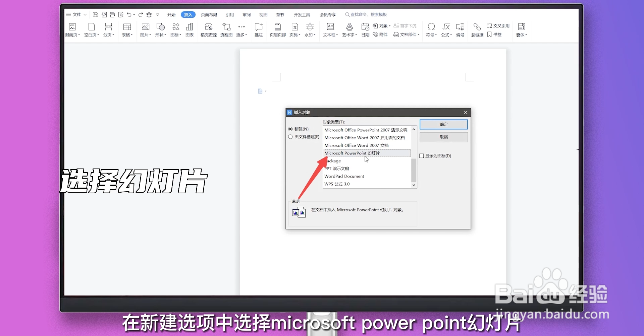Image resolution: width=644 pixels, height=336 pixels.
Task: Select Microsoft Office Word 2007 启用宏的文档
Action: pyautogui.click(x=367, y=138)
